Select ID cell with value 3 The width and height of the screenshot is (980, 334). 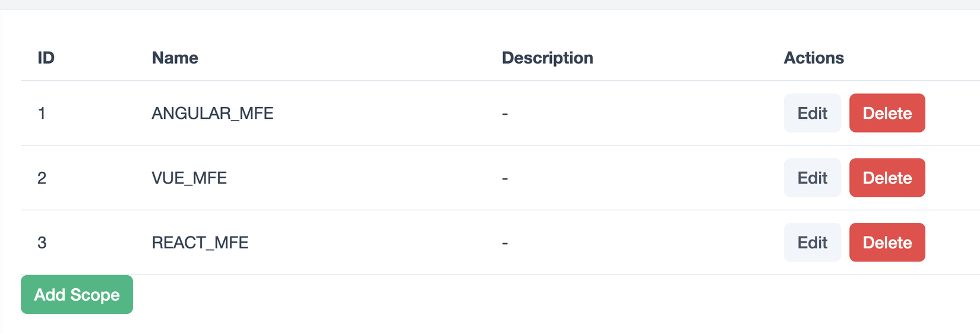pos(42,242)
